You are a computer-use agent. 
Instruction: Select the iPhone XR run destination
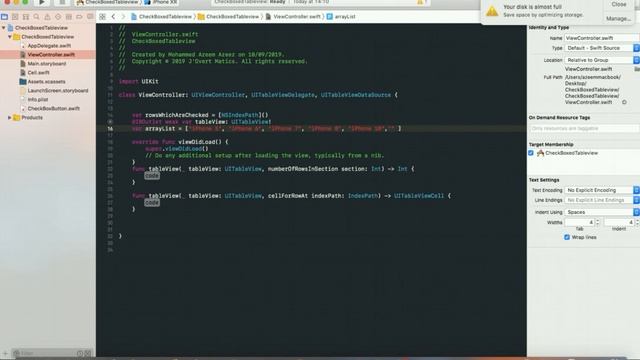pyautogui.click(x=161, y=2)
